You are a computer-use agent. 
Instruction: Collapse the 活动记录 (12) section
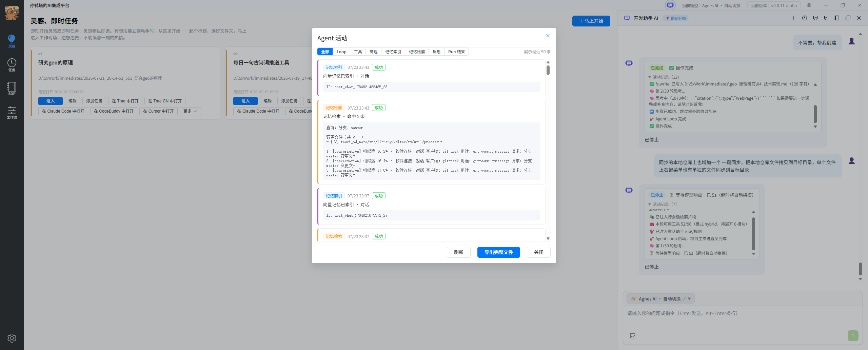pos(664,77)
